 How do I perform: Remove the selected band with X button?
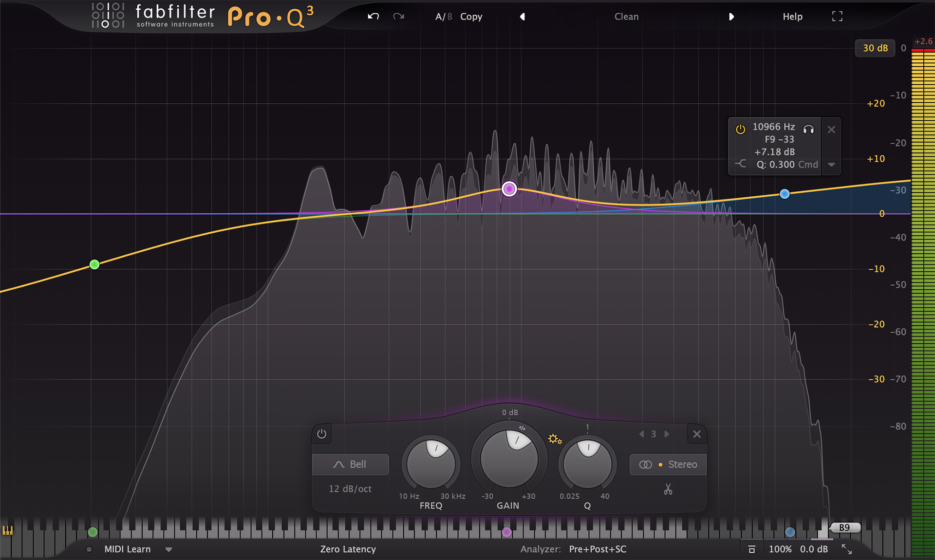[697, 434]
